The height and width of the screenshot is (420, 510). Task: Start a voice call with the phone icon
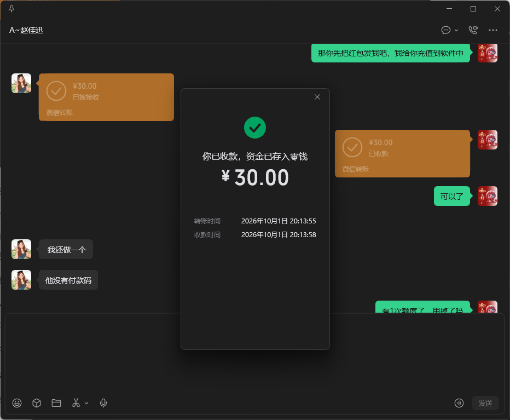click(473, 30)
